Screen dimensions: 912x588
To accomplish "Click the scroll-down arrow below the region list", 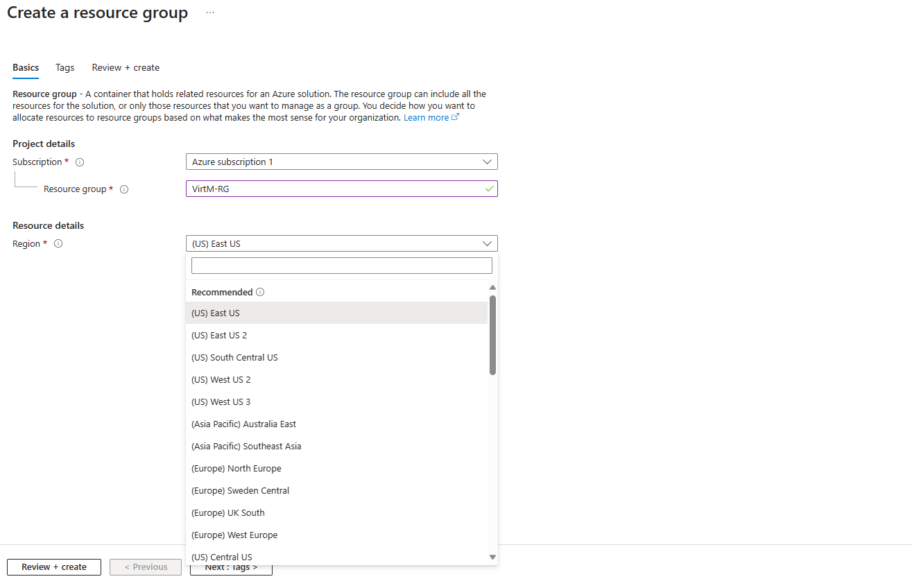I will (492, 557).
